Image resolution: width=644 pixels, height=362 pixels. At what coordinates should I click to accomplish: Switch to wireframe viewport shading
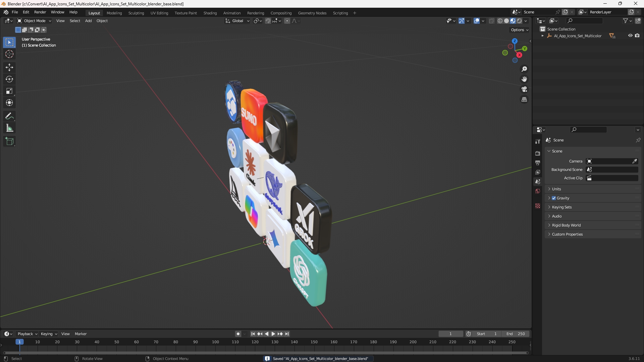(500, 21)
